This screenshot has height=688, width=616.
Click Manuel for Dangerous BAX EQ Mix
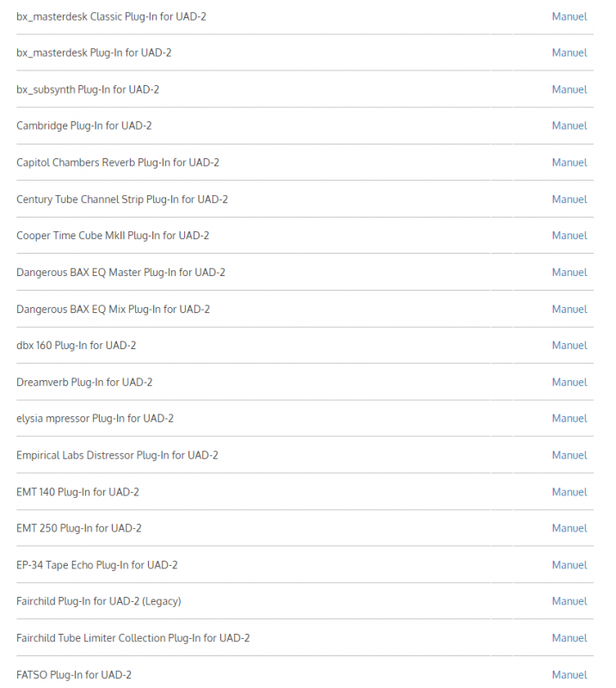[x=570, y=309]
